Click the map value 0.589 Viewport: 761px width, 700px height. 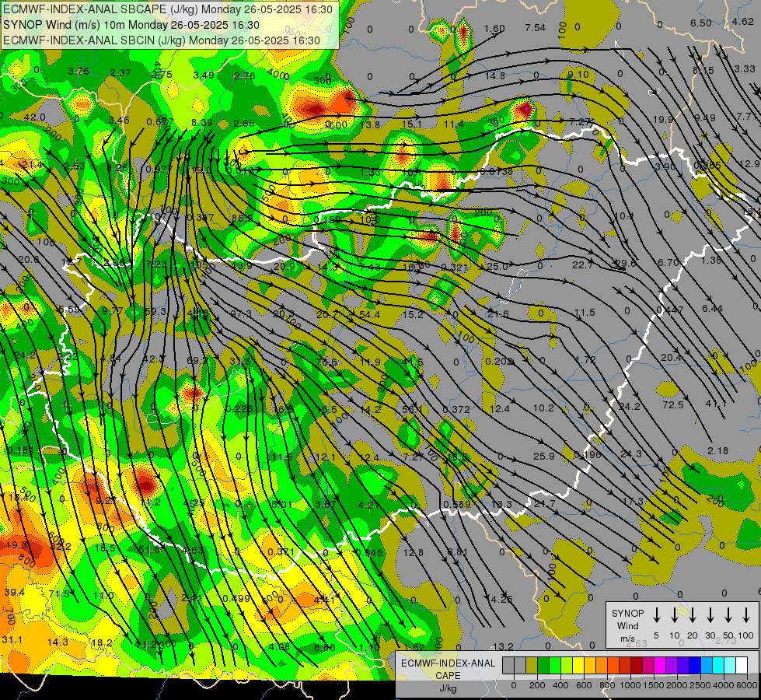pyautogui.click(x=457, y=504)
